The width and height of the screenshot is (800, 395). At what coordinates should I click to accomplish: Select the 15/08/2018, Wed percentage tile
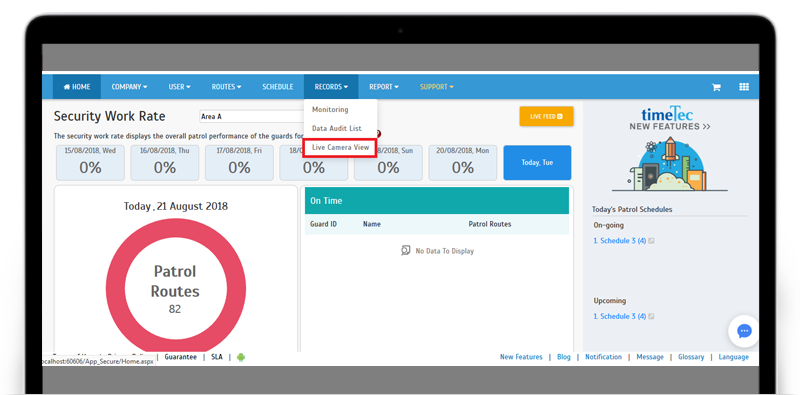(x=90, y=163)
